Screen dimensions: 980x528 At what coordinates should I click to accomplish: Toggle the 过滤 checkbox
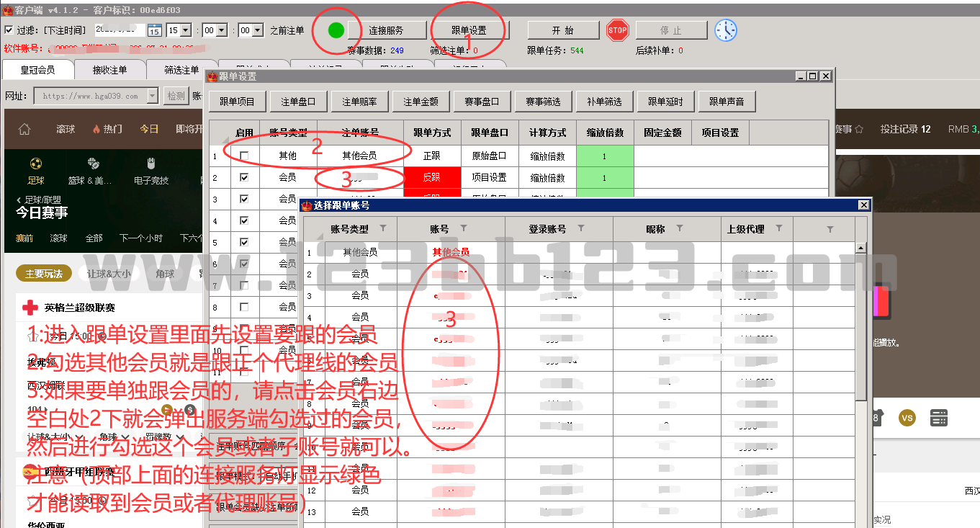[9, 30]
